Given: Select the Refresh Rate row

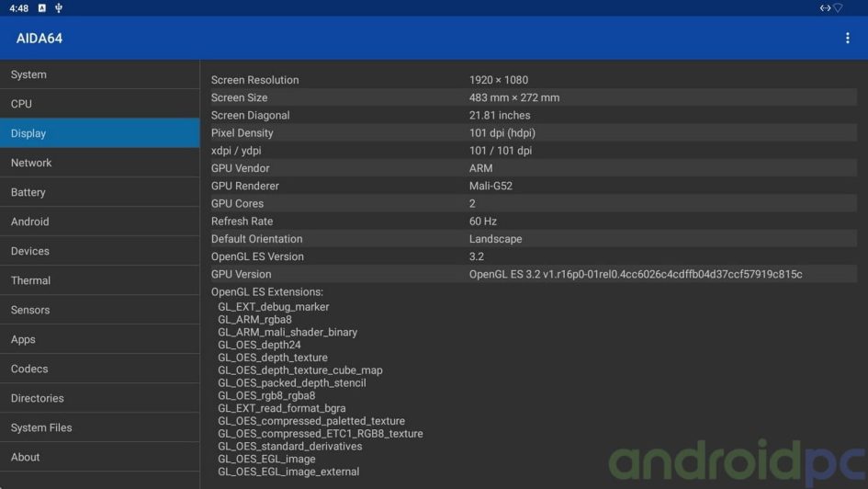Looking at the screenshot, I should (534, 221).
